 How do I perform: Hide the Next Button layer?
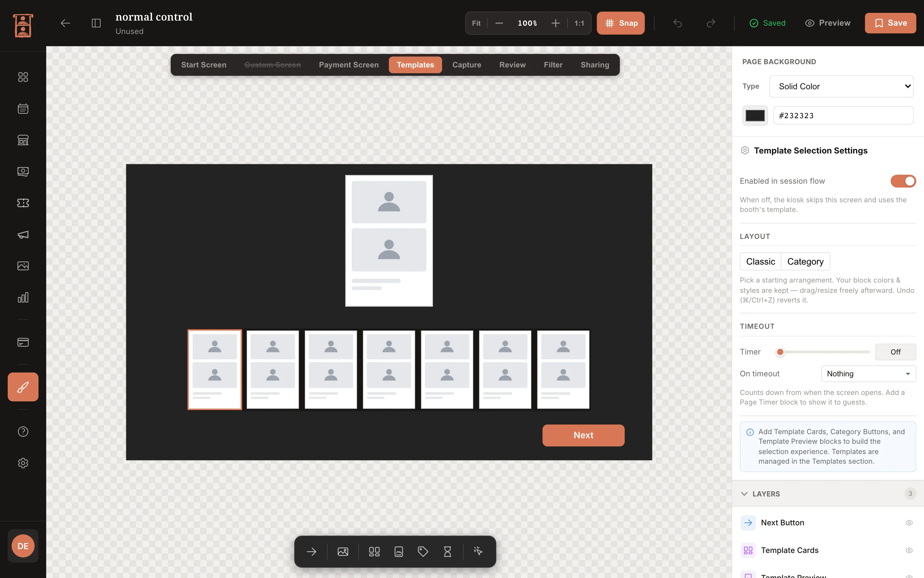909,522
